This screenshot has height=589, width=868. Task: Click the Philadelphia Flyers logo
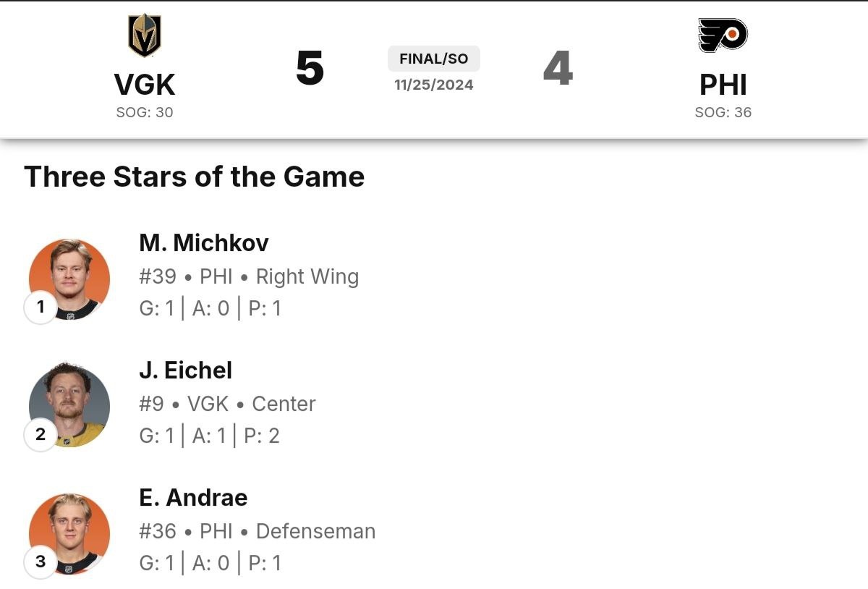coord(723,35)
